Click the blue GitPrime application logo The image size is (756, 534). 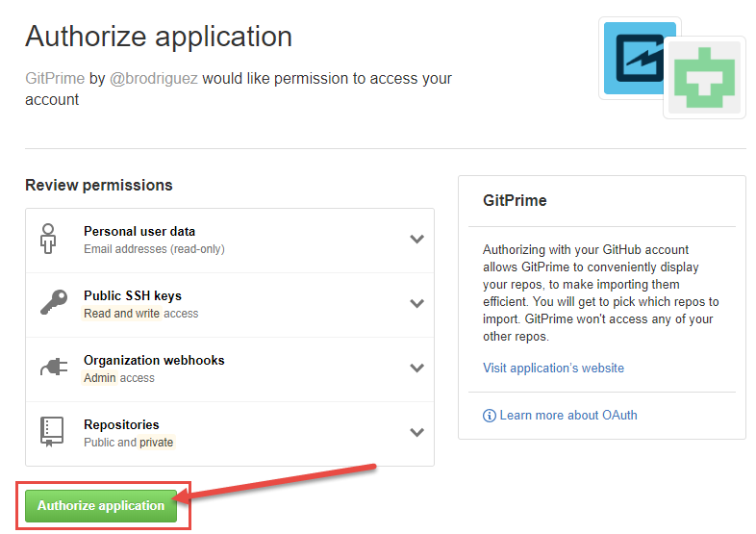tap(640, 59)
